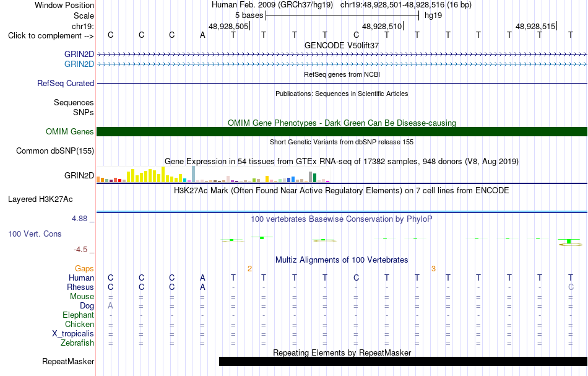Open "Publications: Sequences in Scientific Articles" title
The width and height of the screenshot is (588, 376).
coord(342,94)
